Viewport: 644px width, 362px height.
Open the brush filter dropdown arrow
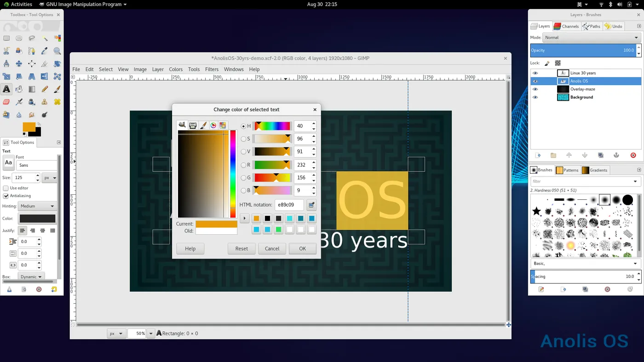point(636,181)
